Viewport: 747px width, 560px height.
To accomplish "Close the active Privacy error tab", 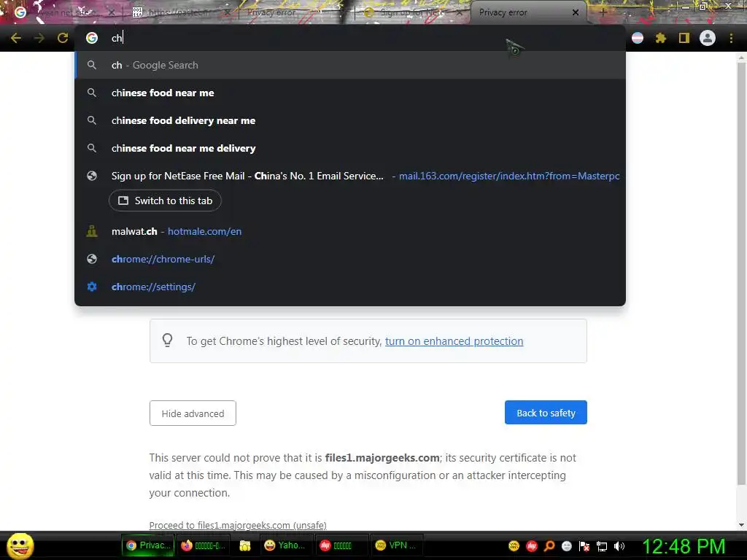I will [576, 12].
